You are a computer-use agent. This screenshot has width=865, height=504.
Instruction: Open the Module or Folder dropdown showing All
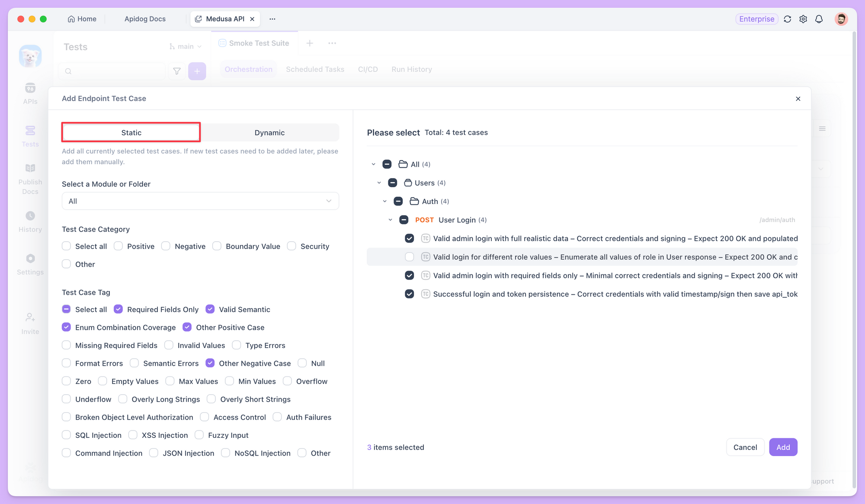click(x=200, y=201)
